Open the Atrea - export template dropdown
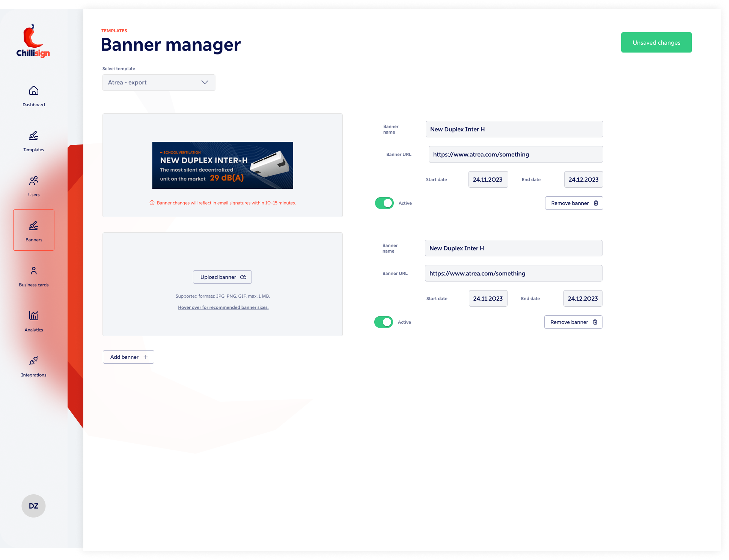This screenshot has width=729, height=560. pos(159,83)
